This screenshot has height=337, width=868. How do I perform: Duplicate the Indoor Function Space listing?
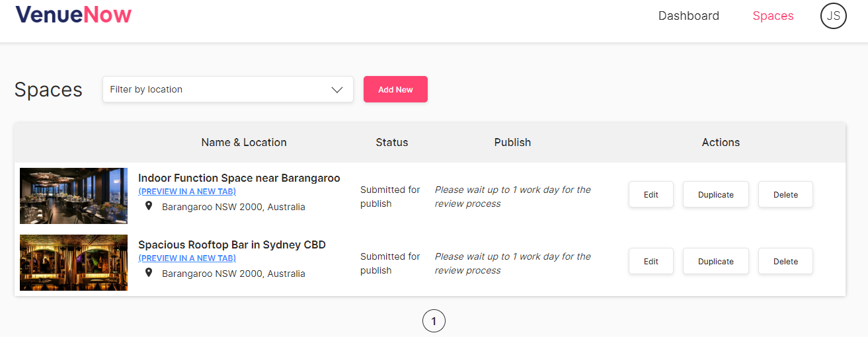point(716,194)
